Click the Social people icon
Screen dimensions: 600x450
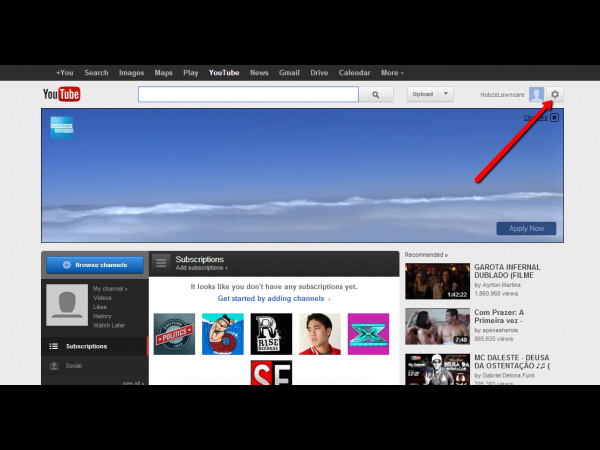[54, 366]
